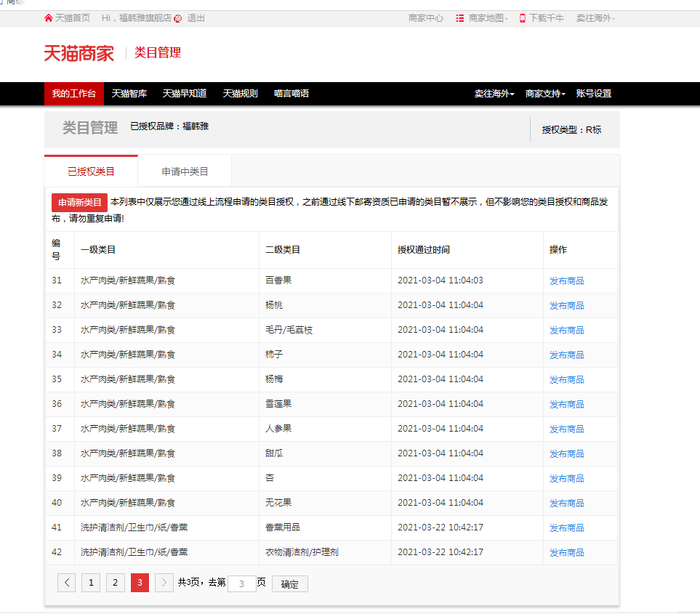Click the Tmall home house icon
Image resolution: width=700 pixels, height=614 pixels.
48,18
